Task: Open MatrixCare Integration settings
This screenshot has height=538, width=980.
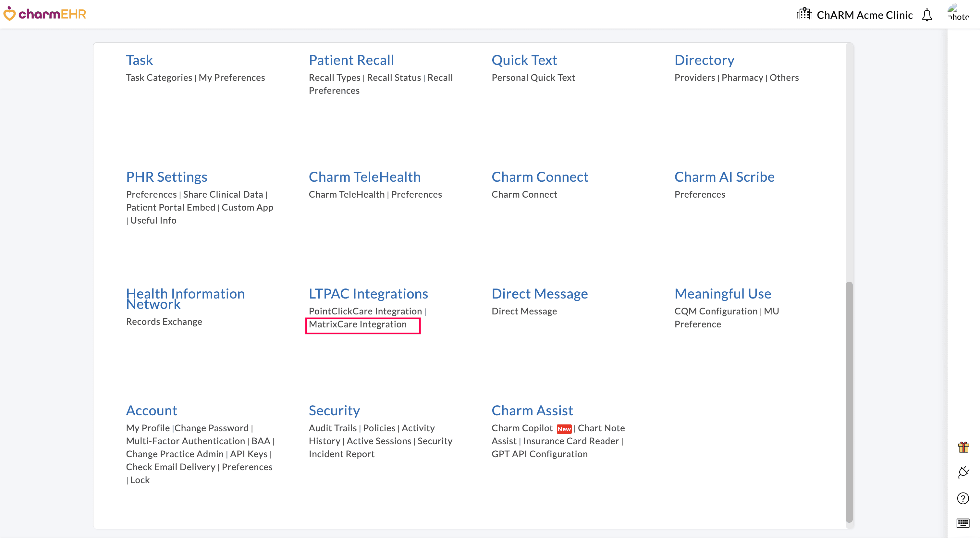Action: click(x=358, y=324)
